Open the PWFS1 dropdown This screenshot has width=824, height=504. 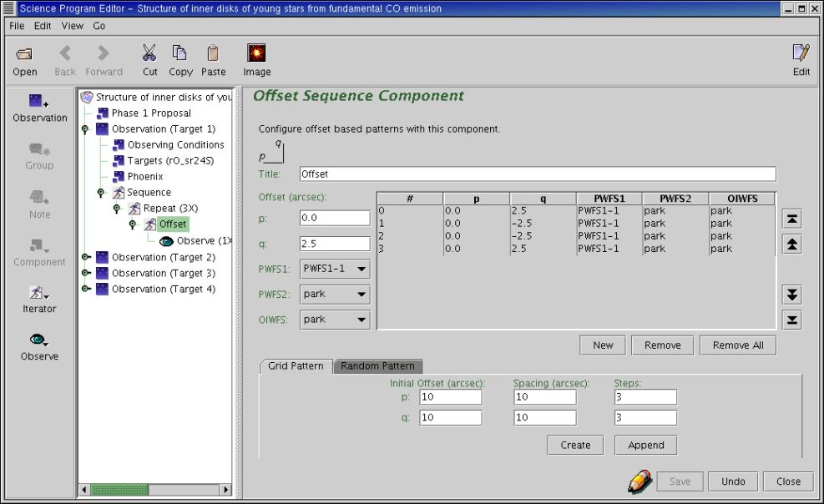pos(335,269)
